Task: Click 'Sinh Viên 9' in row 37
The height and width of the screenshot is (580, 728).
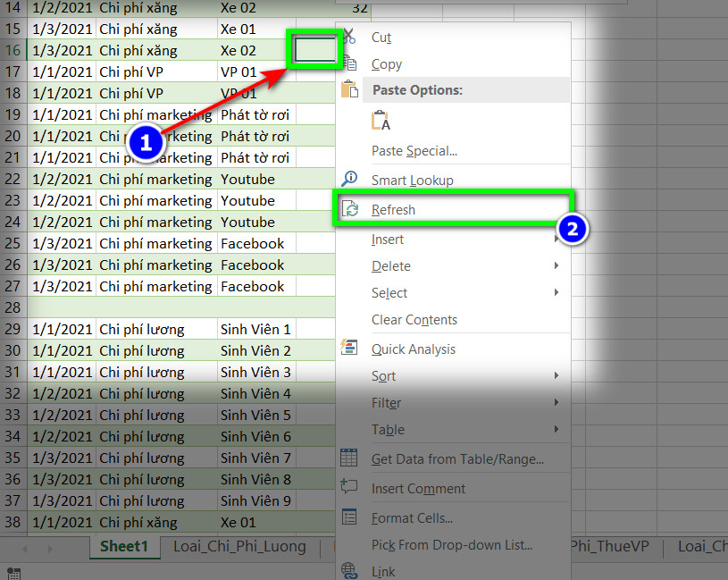Action: tap(255, 500)
